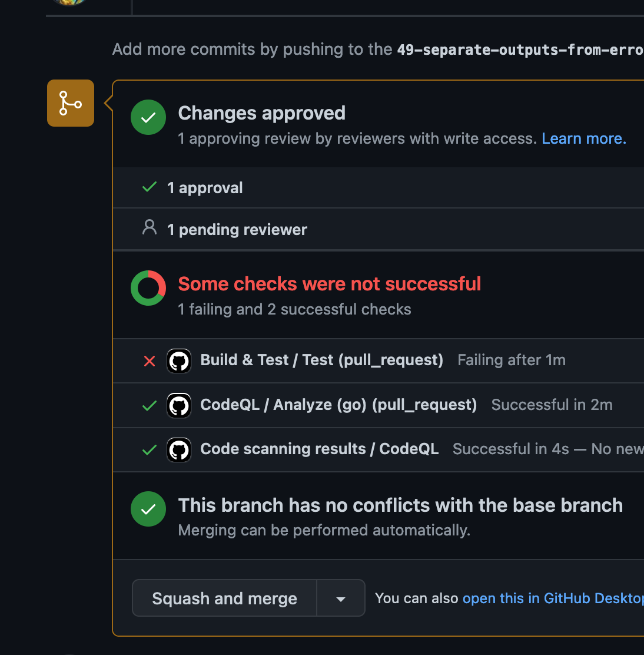Image resolution: width=644 pixels, height=655 pixels.
Task: Click the orange branch merge icon
Action: click(x=70, y=103)
